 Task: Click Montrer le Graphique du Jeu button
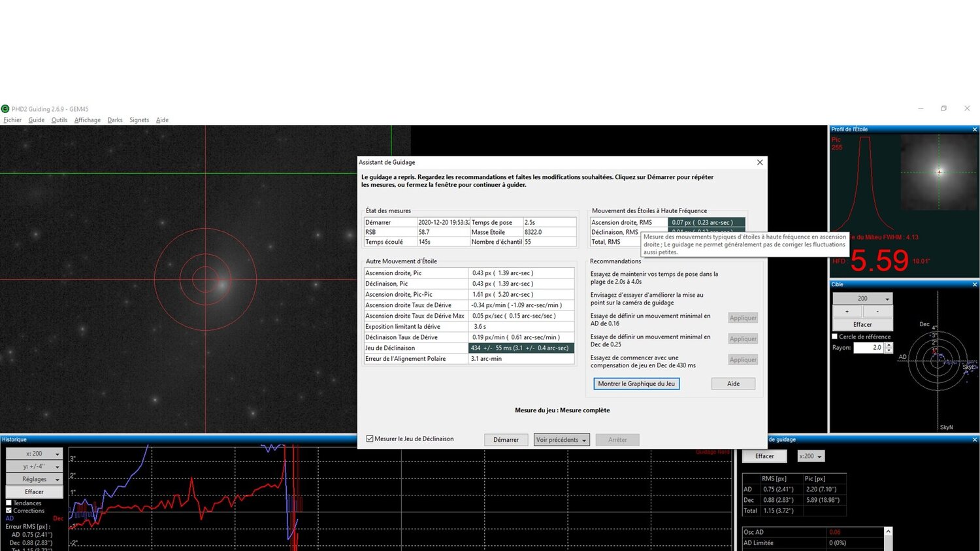point(636,384)
